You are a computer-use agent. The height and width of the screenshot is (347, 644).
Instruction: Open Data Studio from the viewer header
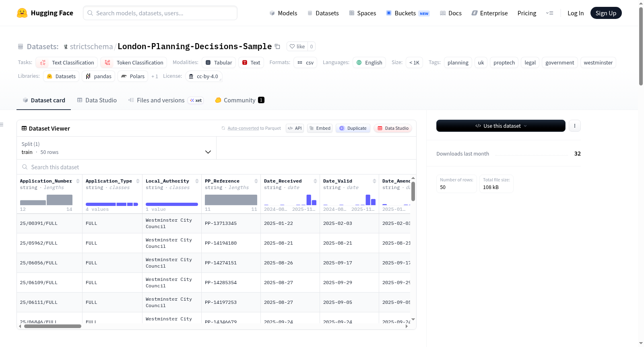393,128
